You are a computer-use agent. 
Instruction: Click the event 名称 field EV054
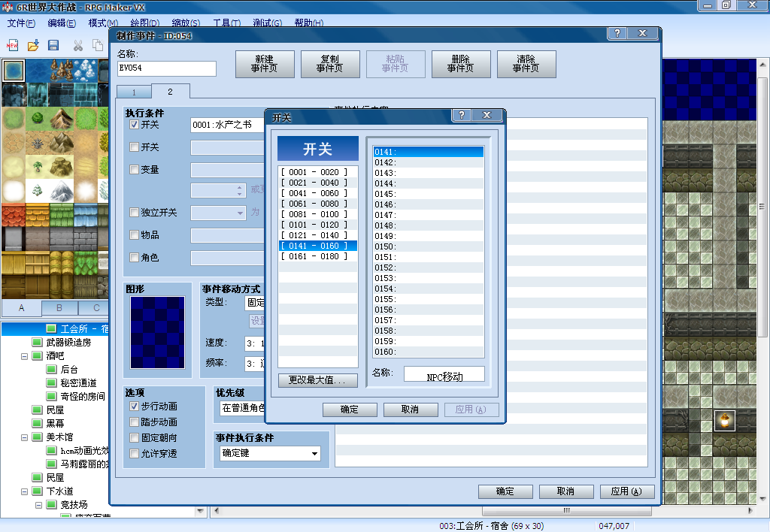[x=167, y=68]
